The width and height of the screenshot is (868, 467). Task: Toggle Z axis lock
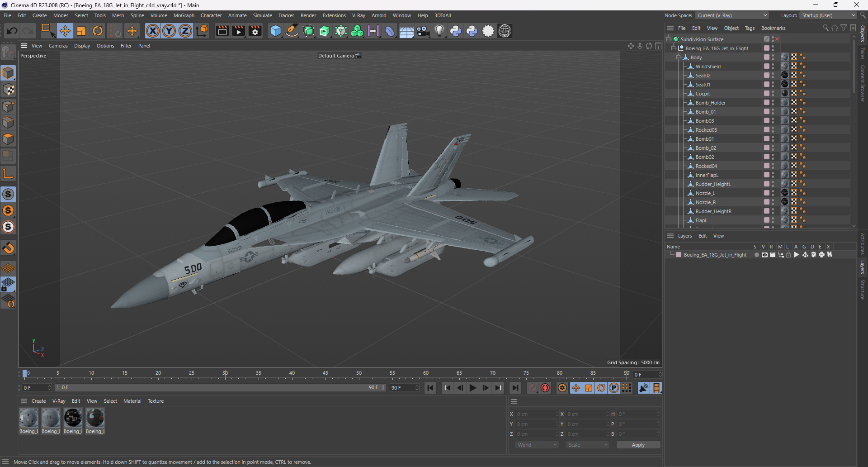185,31
